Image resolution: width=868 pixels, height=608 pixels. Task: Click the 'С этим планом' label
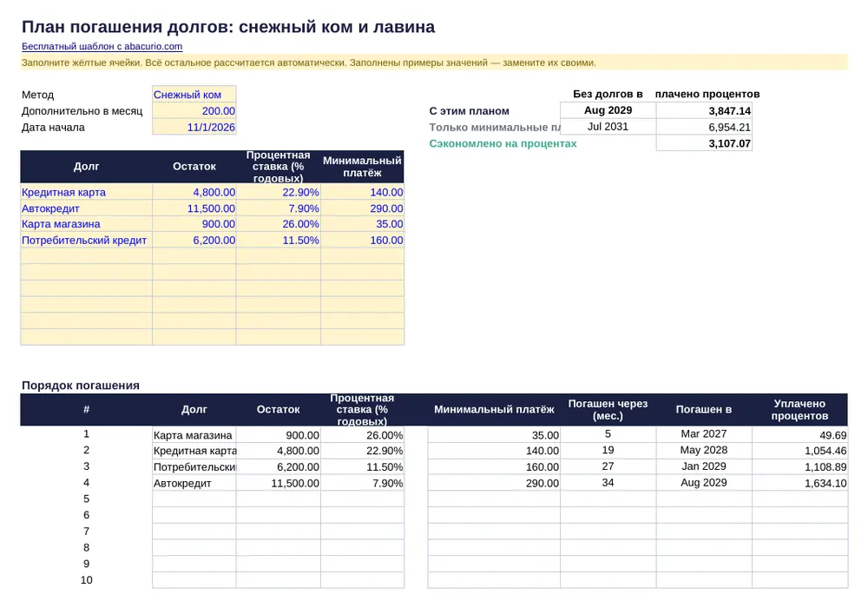click(x=469, y=111)
